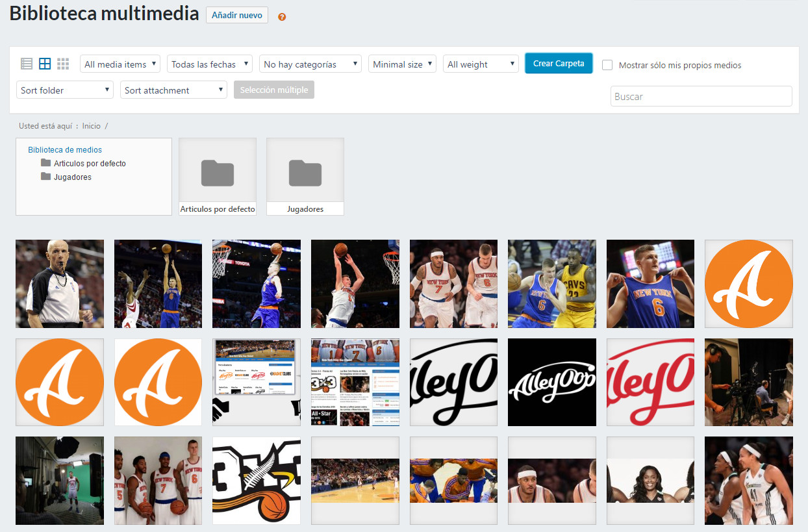The image size is (808, 532).
Task: Switch to list view icon
Action: click(27, 64)
